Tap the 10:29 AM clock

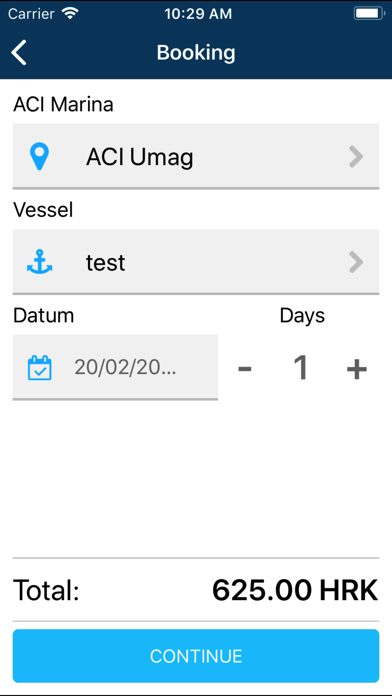(x=198, y=14)
